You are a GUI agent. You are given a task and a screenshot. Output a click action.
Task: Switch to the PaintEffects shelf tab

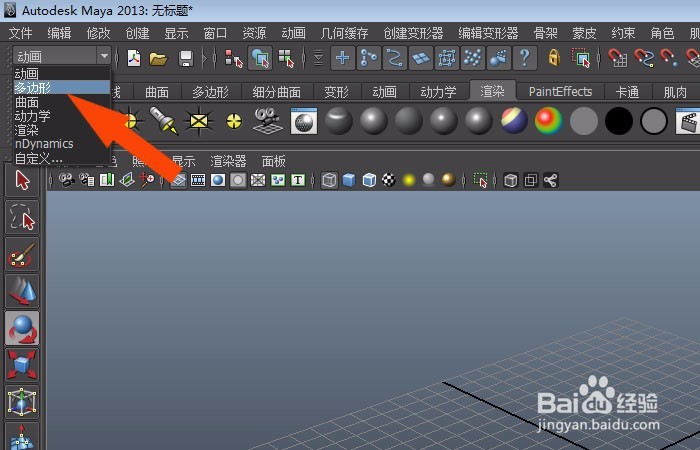(560, 92)
